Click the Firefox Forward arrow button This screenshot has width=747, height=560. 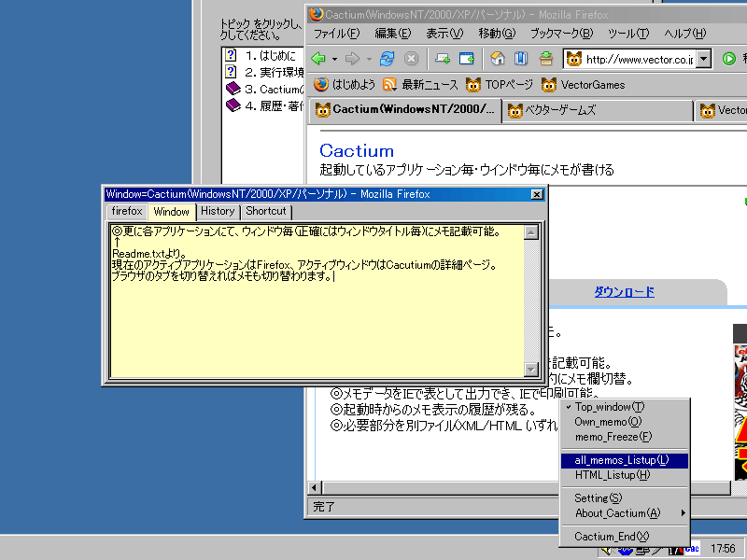(352, 59)
